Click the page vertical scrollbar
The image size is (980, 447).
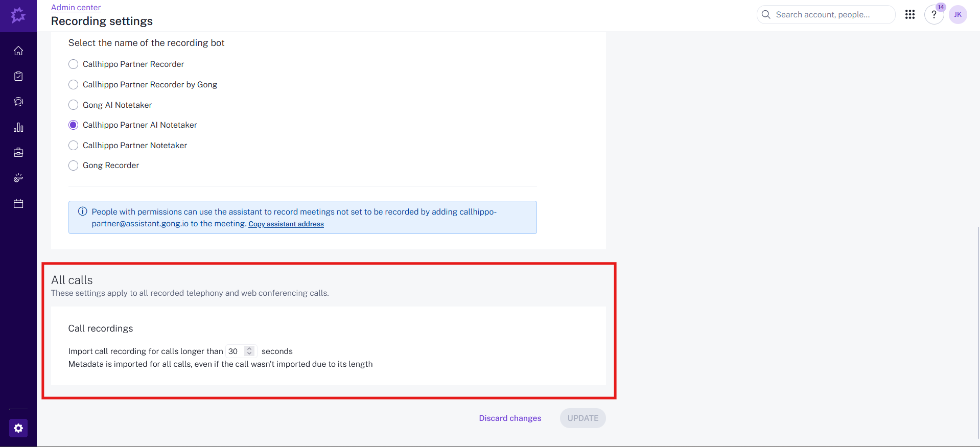coord(978,332)
